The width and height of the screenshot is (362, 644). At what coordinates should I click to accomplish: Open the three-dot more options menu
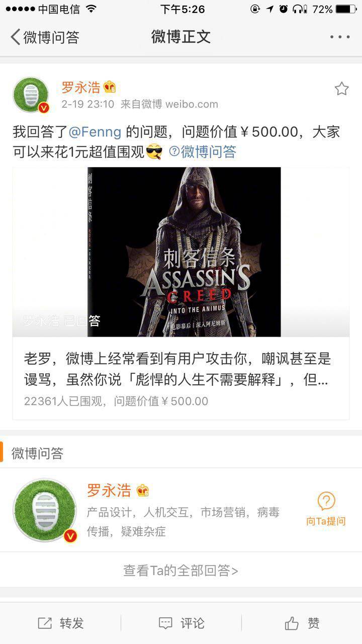[x=340, y=37]
